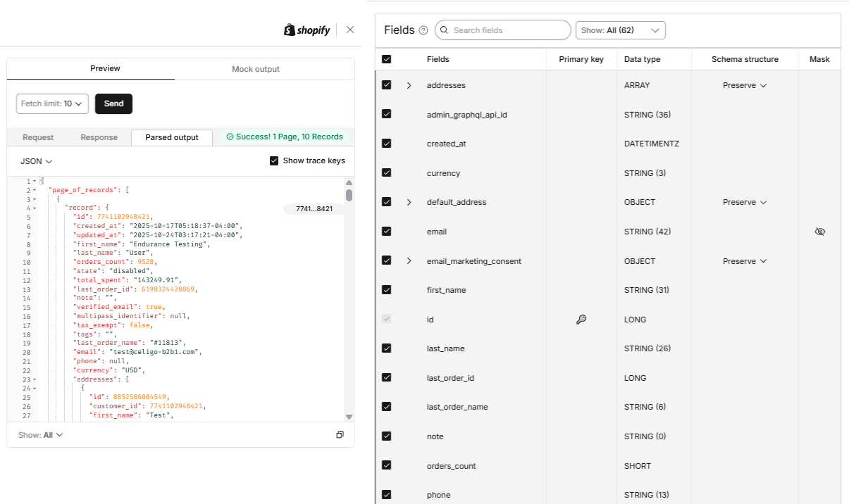
Task: Click the Send button
Action: point(113,103)
